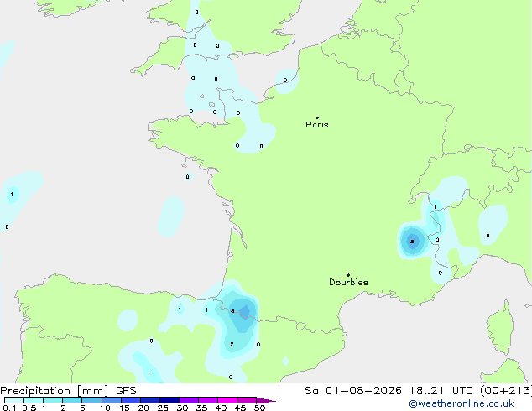This screenshot has height=411, width=532.
Task: Click legend scale label 50
Action: (x=259, y=408)
